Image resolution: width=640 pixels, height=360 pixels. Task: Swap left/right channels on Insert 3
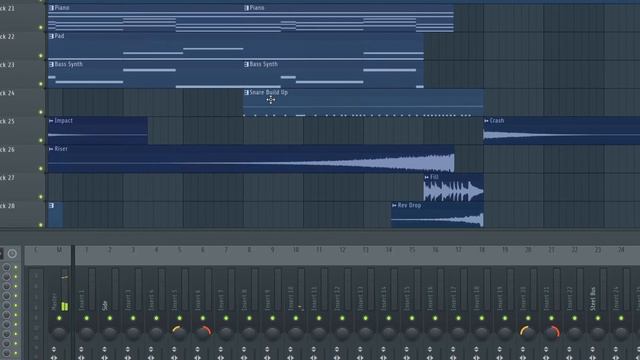(128, 358)
